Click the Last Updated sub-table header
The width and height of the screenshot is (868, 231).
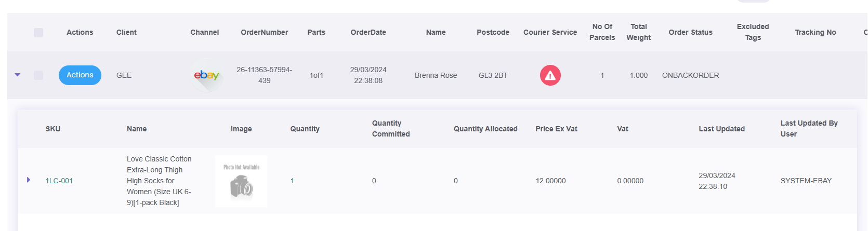coord(721,129)
